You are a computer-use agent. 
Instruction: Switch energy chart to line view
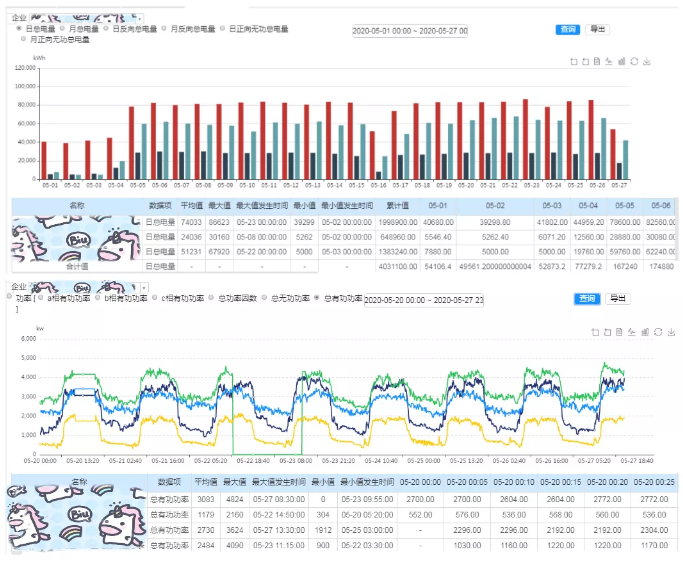click(x=609, y=61)
